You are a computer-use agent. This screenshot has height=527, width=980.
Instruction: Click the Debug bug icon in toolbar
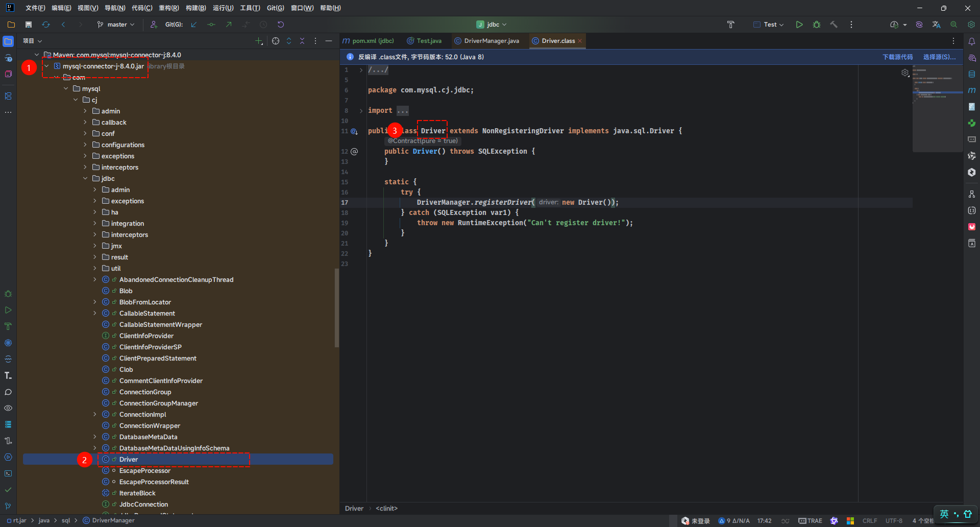coord(817,25)
